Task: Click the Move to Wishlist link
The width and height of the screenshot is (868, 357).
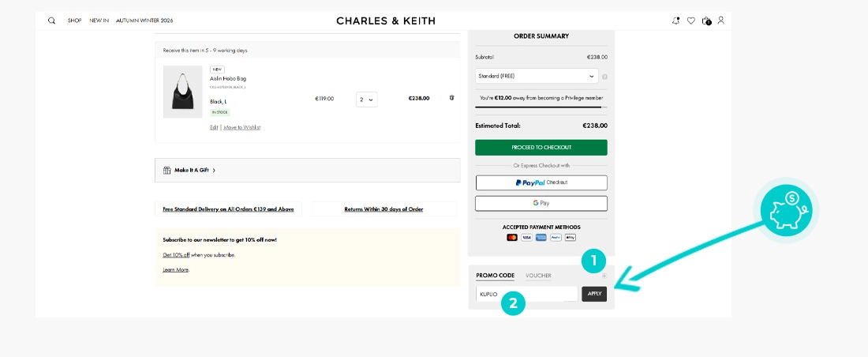Action: pyautogui.click(x=242, y=127)
